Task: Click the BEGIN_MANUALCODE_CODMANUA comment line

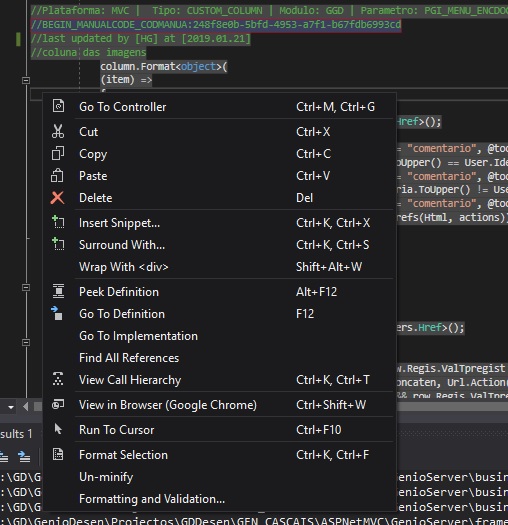Action: pyautogui.click(x=216, y=25)
